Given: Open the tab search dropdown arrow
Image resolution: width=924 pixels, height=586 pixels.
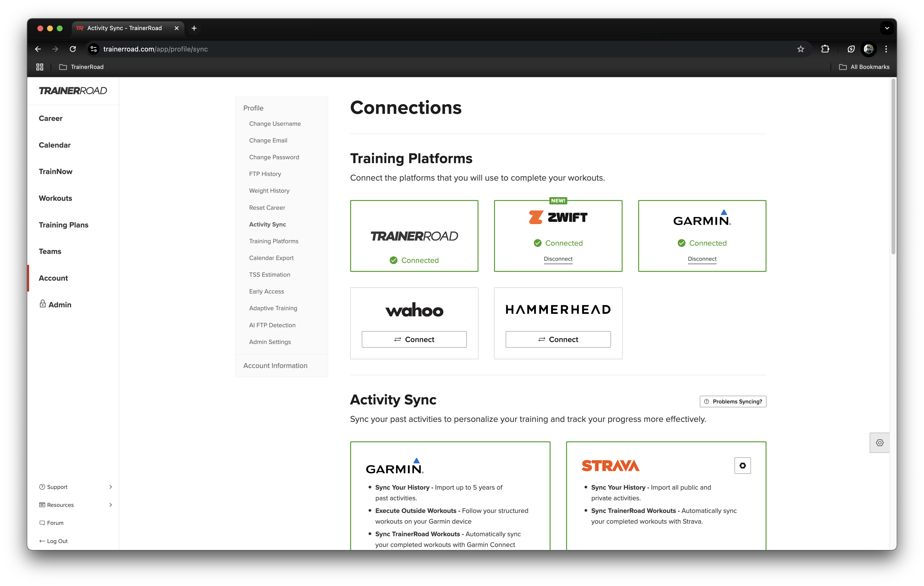Looking at the screenshot, I should (x=886, y=28).
